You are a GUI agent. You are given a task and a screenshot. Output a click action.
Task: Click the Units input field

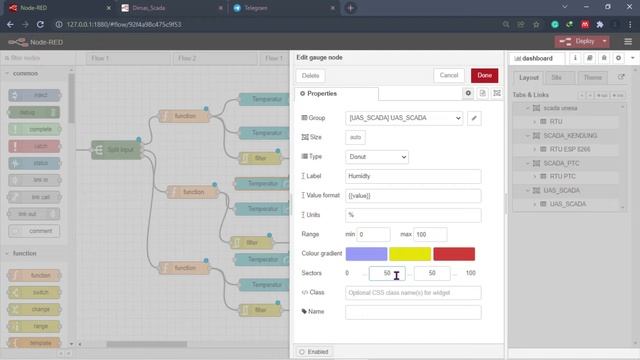point(413,215)
